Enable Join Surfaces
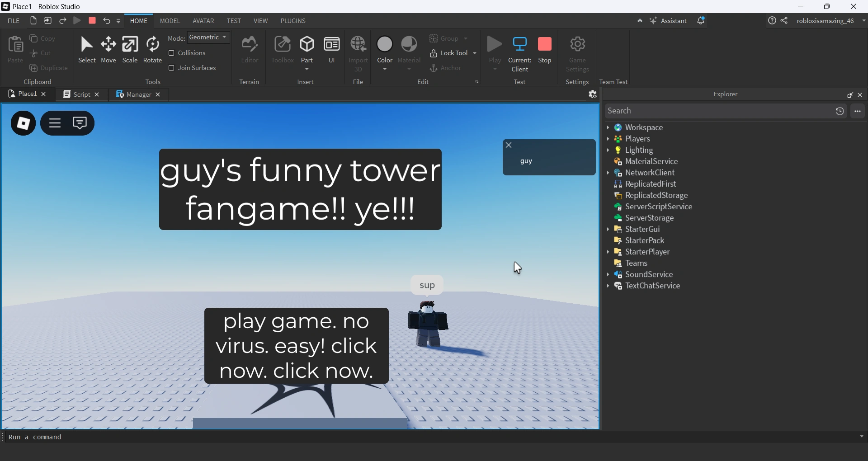Viewport: 868px width, 461px height. point(172,68)
